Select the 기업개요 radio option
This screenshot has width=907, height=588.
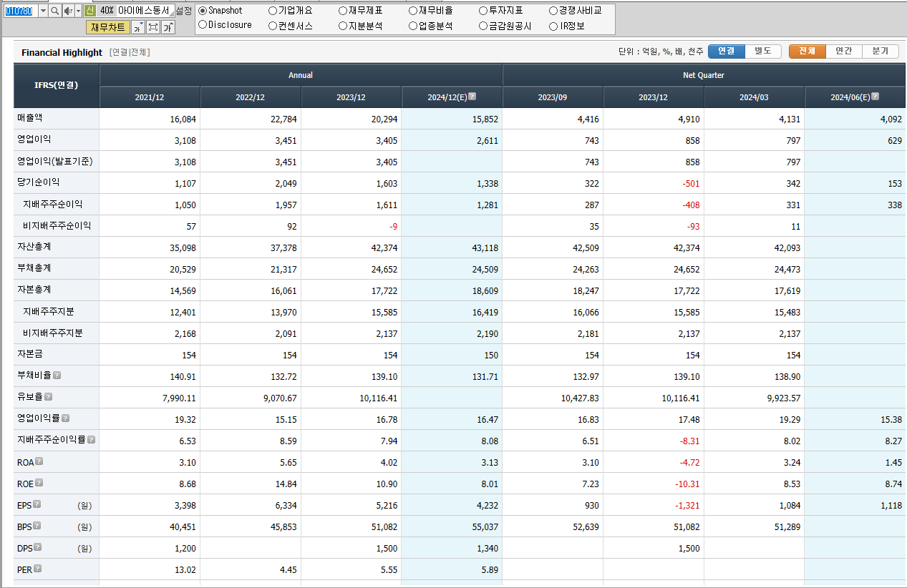[273, 11]
